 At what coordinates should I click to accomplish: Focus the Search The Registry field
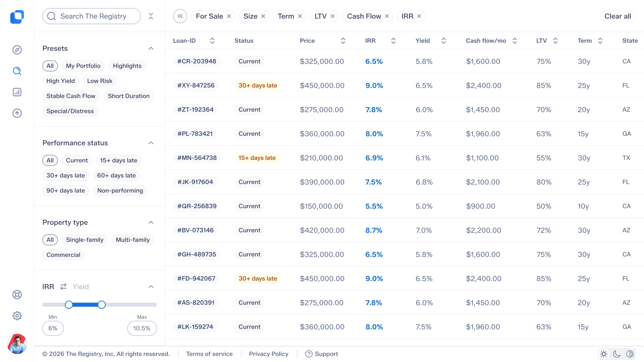click(92, 16)
